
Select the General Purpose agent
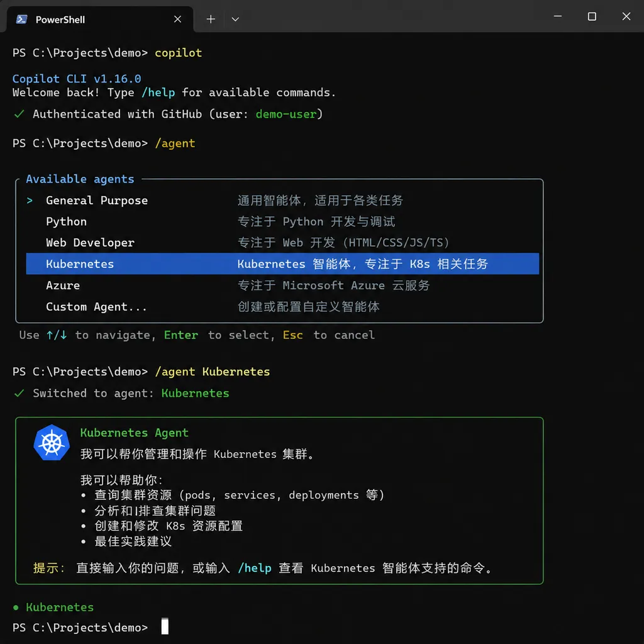click(x=282, y=201)
